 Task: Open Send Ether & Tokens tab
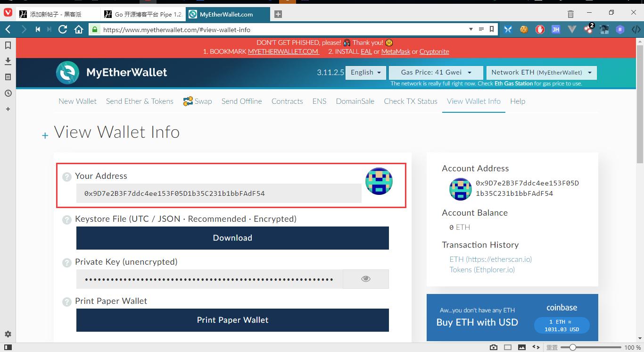pyautogui.click(x=140, y=101)
